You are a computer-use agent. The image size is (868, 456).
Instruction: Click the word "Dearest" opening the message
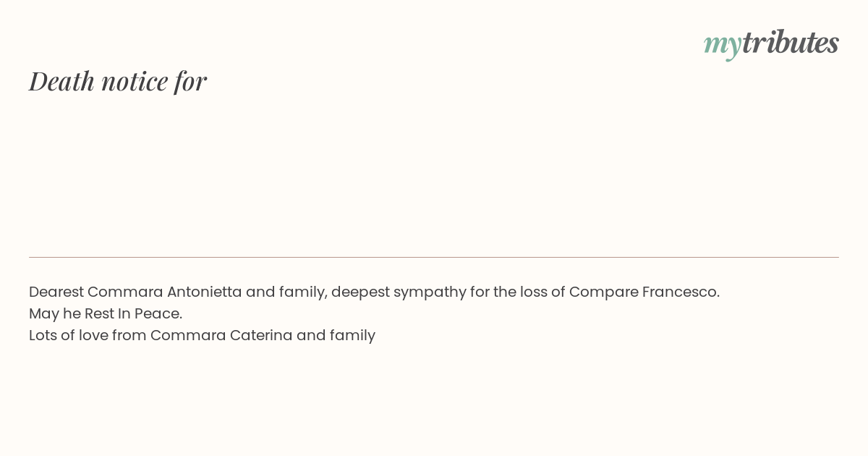[x=56, y=292]
